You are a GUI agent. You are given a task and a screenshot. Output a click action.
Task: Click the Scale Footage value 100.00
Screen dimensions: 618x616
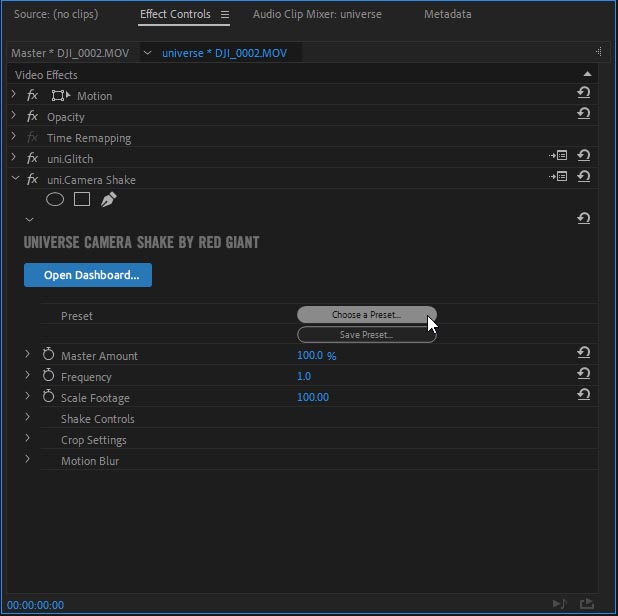[313, 397]
